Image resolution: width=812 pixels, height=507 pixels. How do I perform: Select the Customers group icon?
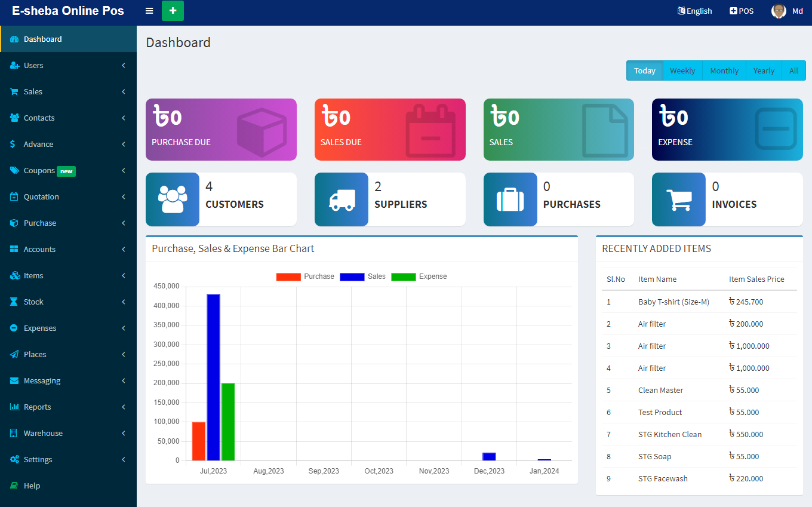pos(173,199)
